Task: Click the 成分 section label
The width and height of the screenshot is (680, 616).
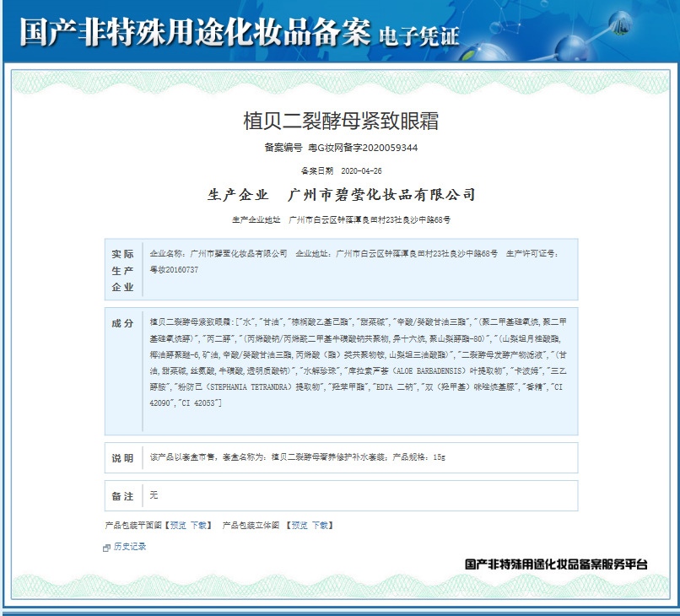Action: [x=122, y=324]
